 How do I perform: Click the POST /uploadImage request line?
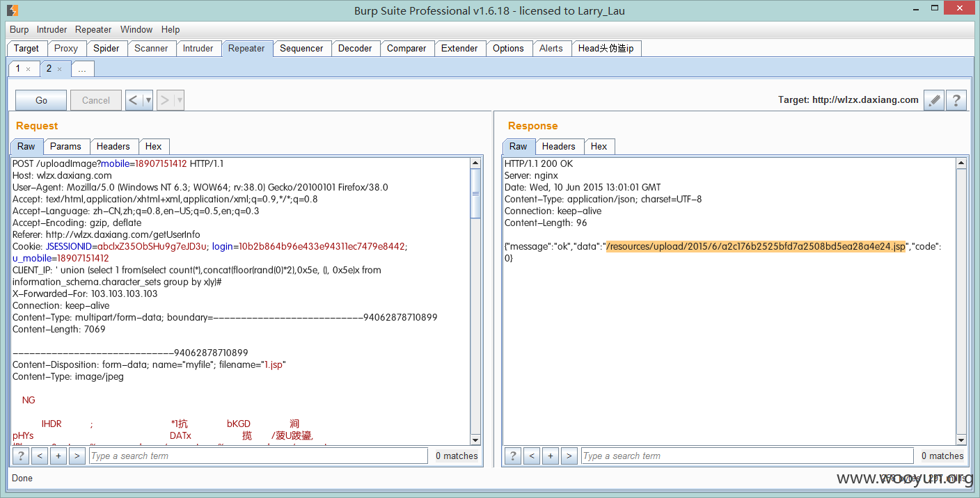118,163
